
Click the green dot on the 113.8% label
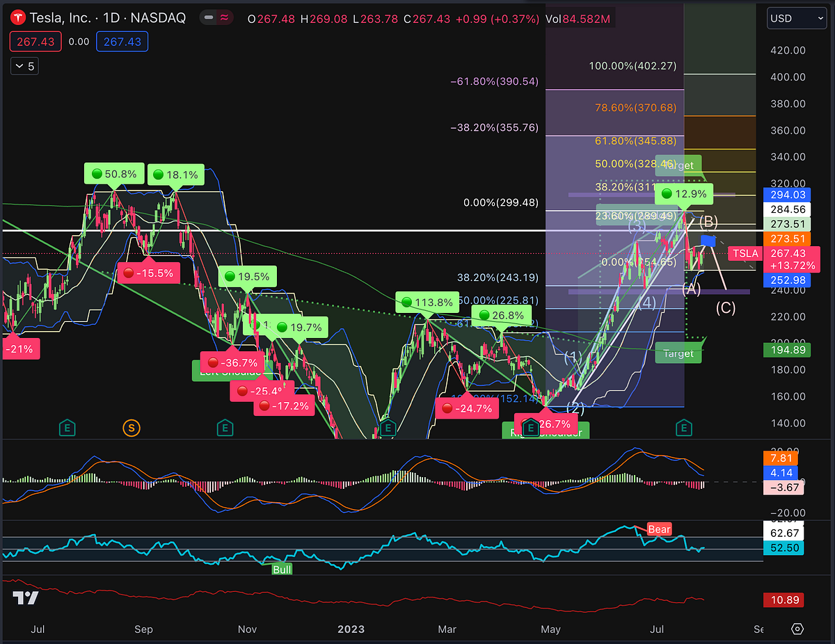point(407,303)
